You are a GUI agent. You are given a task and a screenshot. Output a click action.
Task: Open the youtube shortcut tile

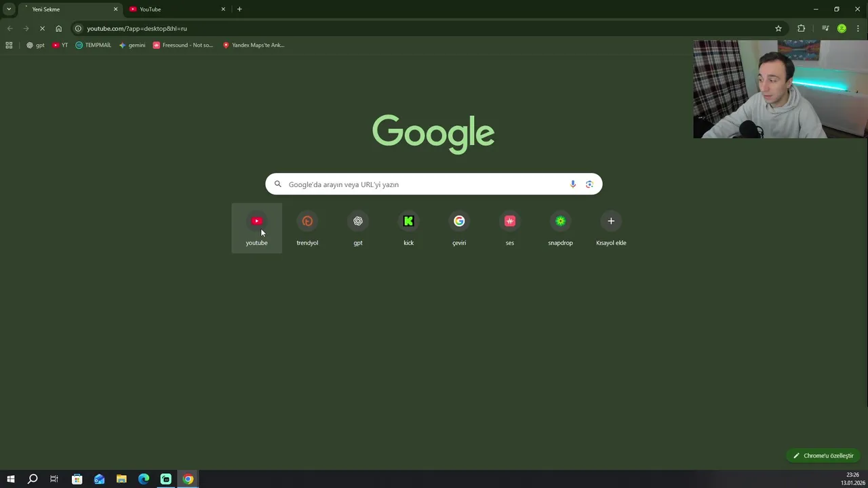click(256, 228)
